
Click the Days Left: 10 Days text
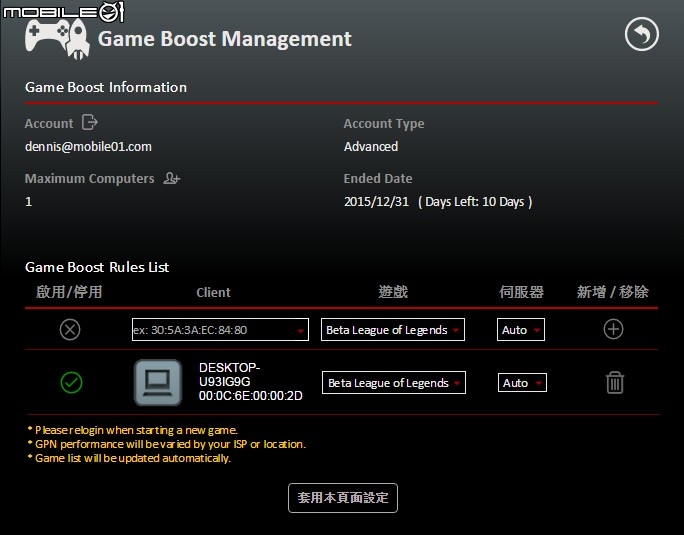(475, 202)
